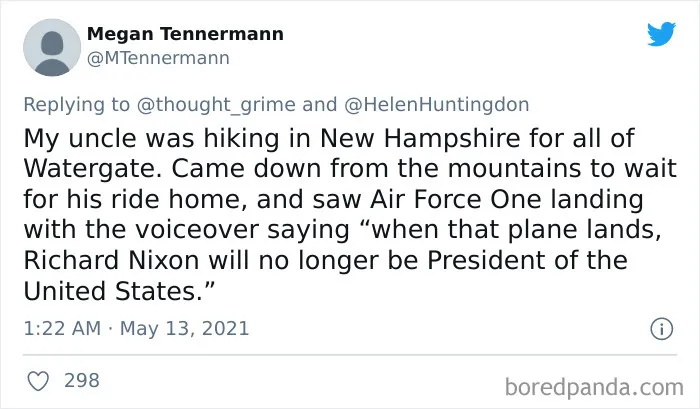This screenshot has width=700, height=409.
Task: Click the boredpanda.com watermark
Action: click(594, 387)
